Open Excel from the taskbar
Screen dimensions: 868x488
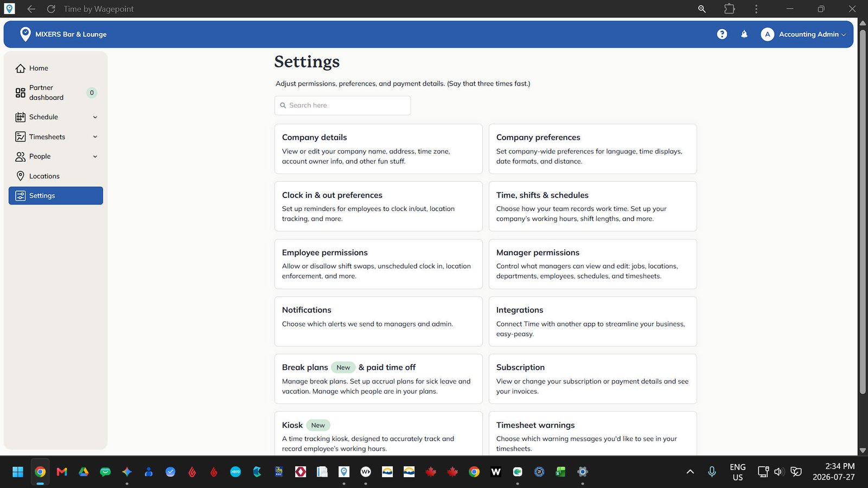point(560,472)
